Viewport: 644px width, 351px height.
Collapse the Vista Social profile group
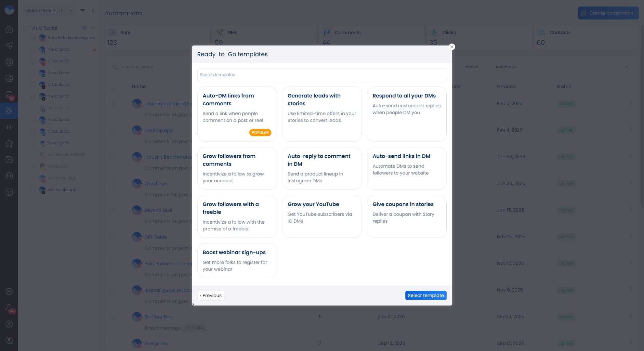pyautogui.click(x=93, y=28)
